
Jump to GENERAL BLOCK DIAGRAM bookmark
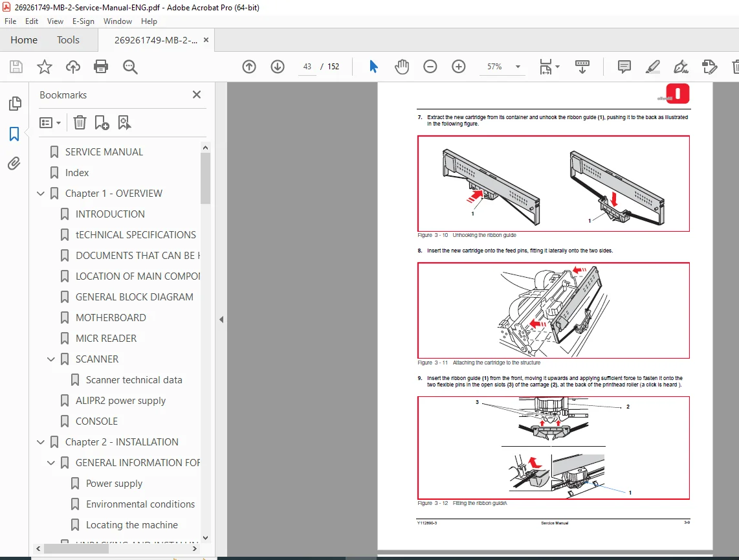(135, 297)
